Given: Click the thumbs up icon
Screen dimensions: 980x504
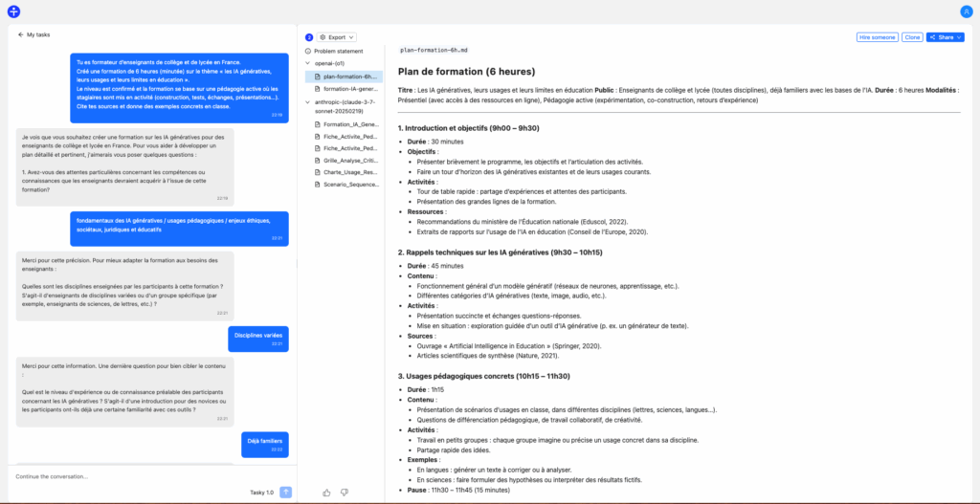Looking at the screenshot, I should [327, 493].
